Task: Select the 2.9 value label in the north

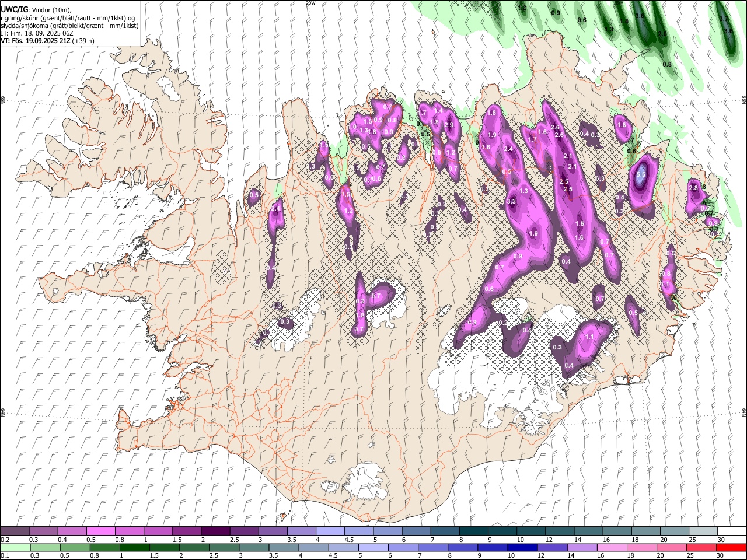Action: click(x=449, y=125)
